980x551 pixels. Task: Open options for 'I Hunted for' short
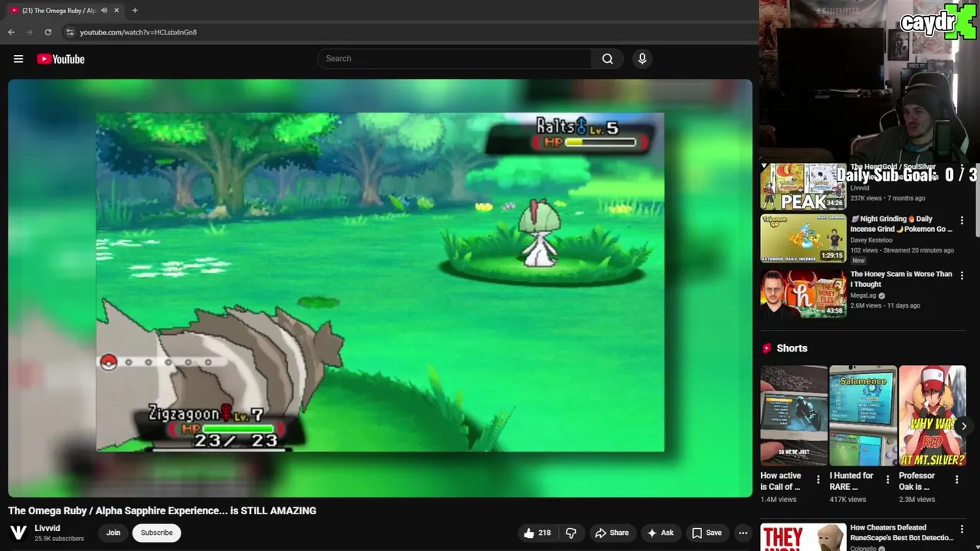887,480
